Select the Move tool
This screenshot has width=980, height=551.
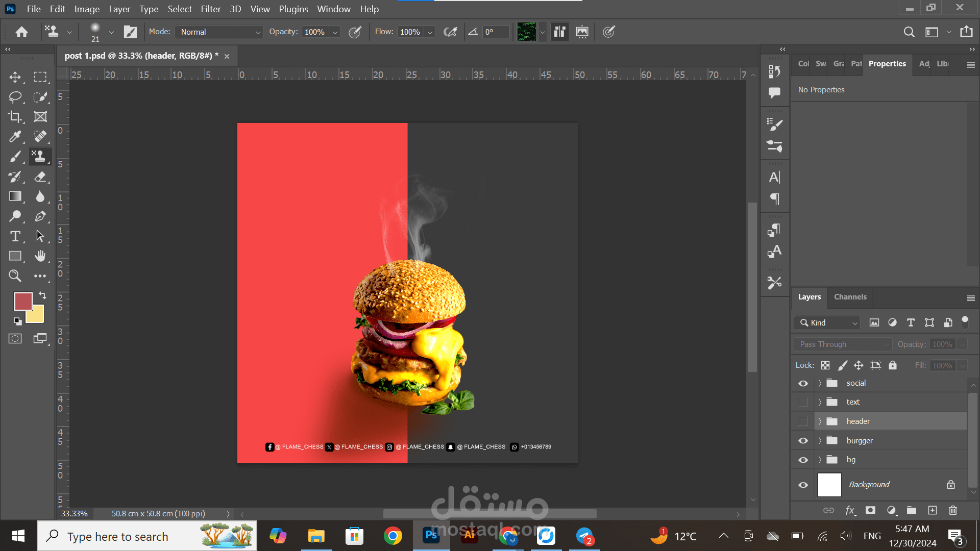(15, 77)
